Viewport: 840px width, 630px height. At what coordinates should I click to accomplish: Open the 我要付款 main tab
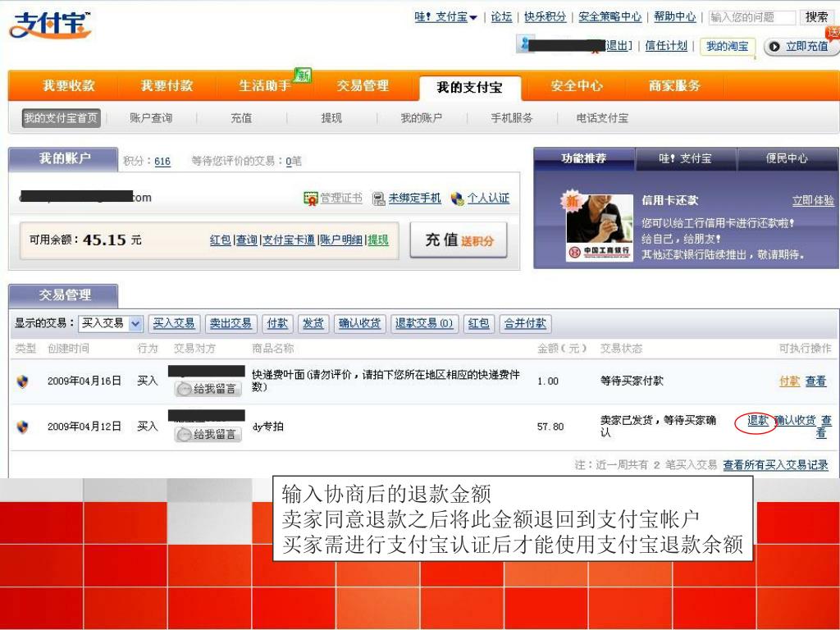pos(167,85)
